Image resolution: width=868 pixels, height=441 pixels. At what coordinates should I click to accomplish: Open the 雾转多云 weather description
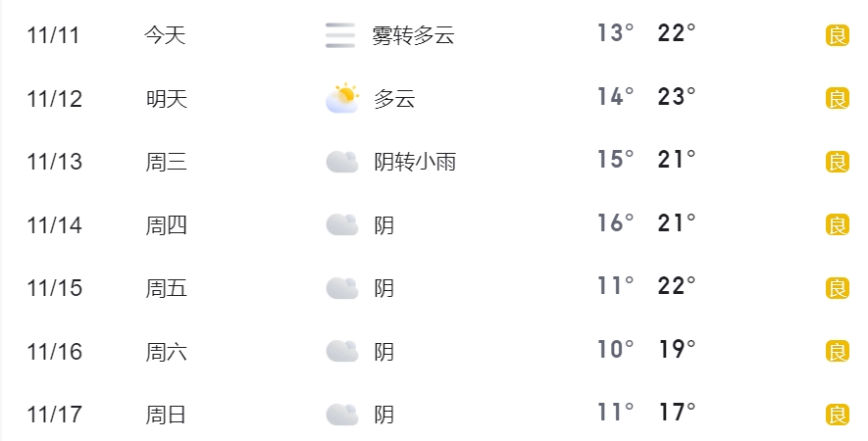click(413, 35)
